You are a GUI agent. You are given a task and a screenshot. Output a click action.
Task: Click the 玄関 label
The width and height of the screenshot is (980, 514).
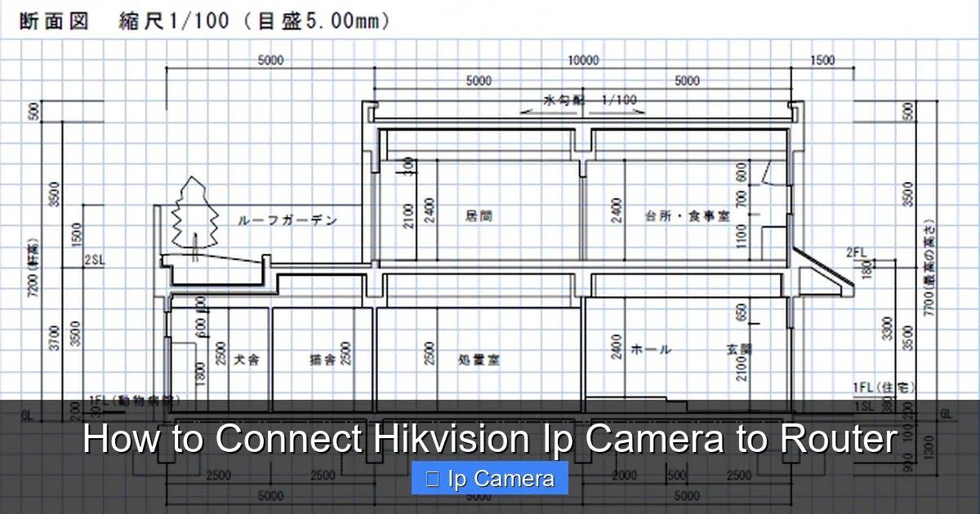[739, 349]
